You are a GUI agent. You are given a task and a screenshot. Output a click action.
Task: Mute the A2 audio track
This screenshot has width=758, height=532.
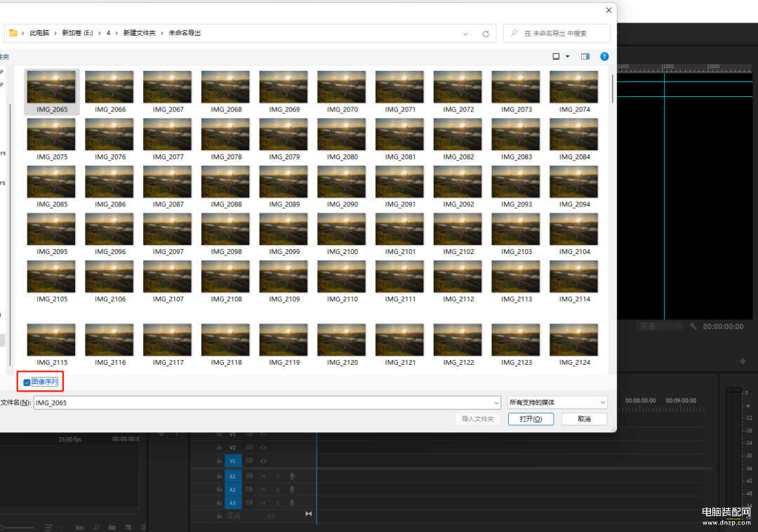pyautogui.click(x=264, y=489)
